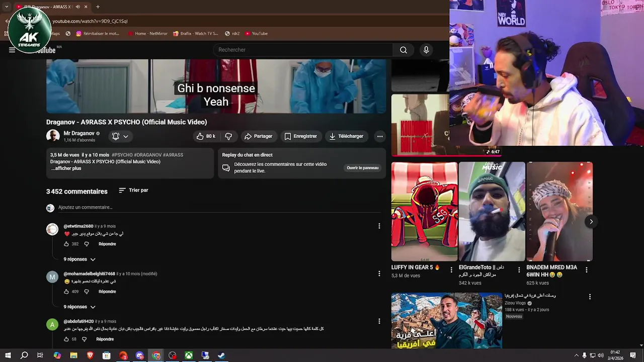This screenshot has height=362, width=644.
Task: Expand 9 réponses under @etwtima2680 comment
Action: click(79, 259)
